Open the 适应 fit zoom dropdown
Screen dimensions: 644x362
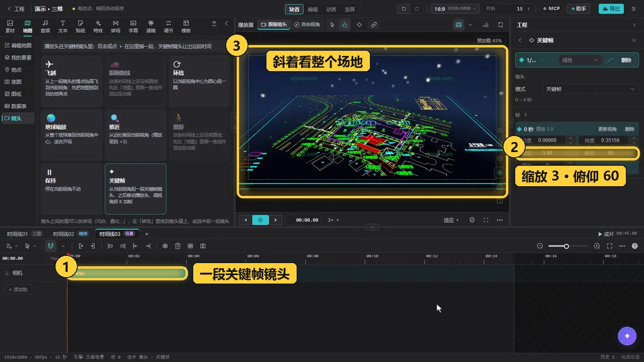pos(451,220)
